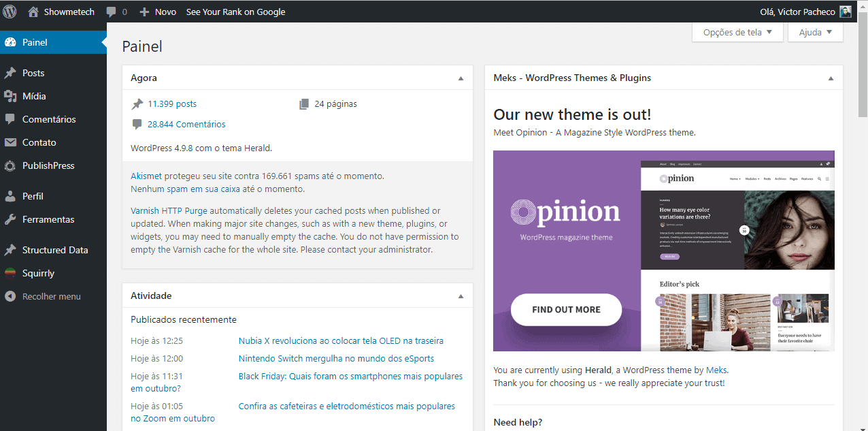Click the Ferramentas wrench icon
The height and width of the screenshot is (431, 868).
click(x=10, y=219)
